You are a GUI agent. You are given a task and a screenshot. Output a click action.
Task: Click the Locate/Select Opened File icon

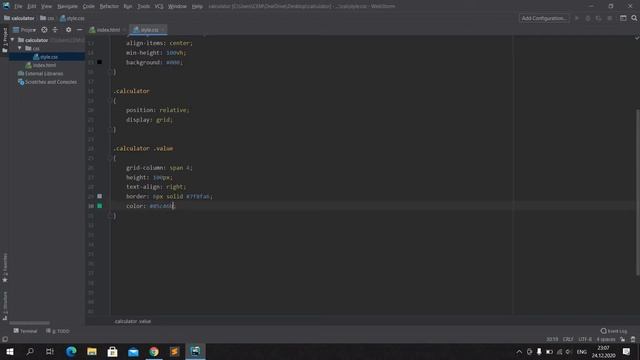coord(44,30)
